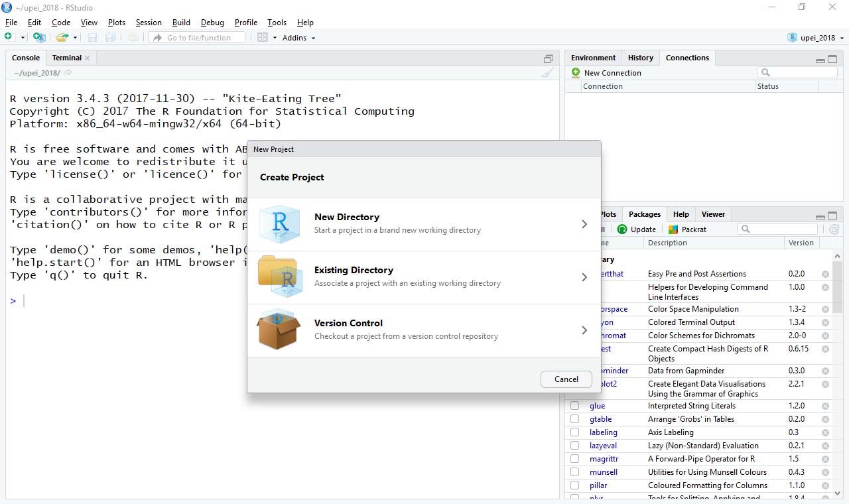Click the workspace panes layout icon

coord(262,37)
